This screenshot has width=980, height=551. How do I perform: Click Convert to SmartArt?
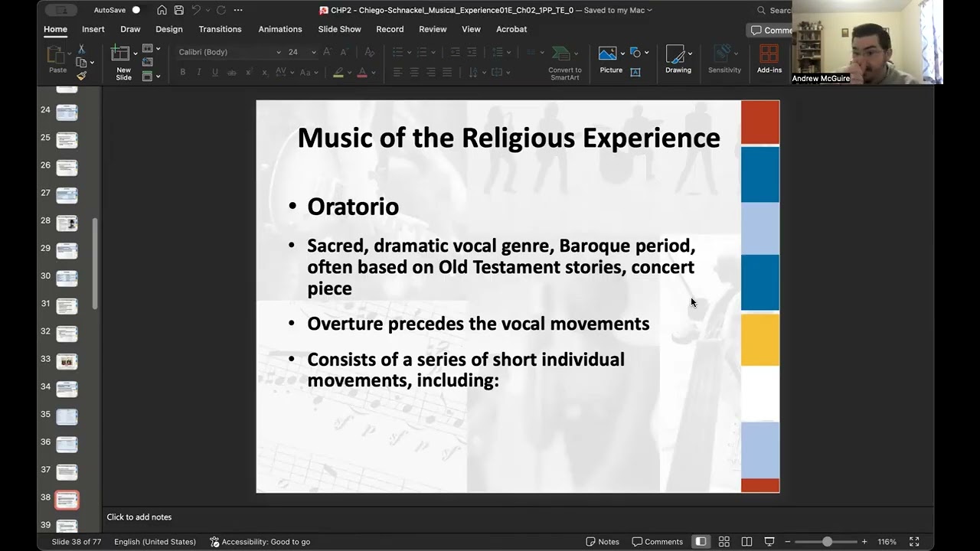pos(565,62)
